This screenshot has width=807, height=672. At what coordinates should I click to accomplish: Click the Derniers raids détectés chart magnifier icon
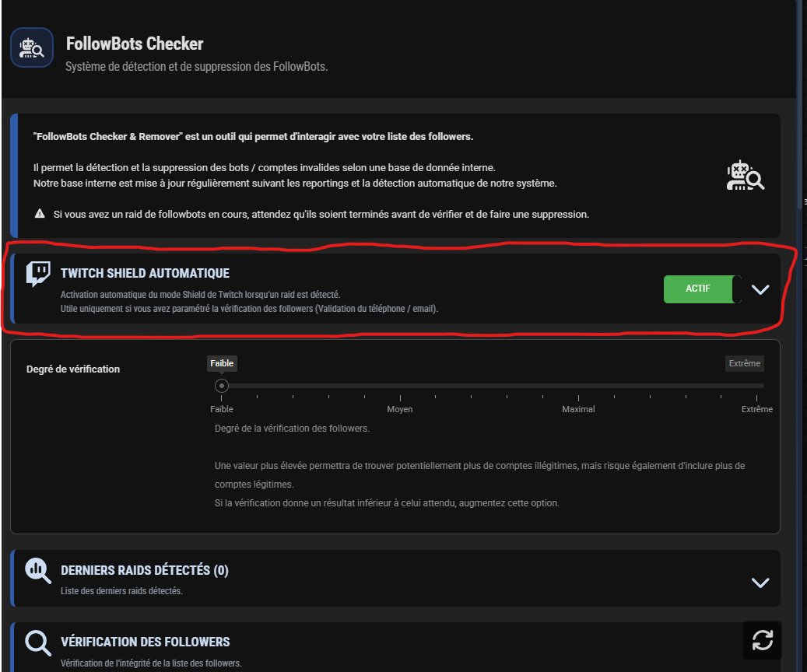click(38, 571)
